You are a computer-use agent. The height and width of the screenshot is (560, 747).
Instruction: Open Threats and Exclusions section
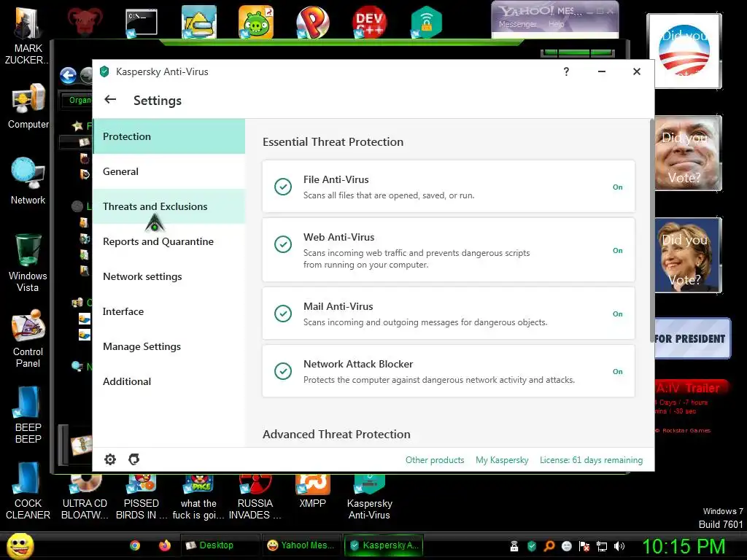[x=169, y=206]
